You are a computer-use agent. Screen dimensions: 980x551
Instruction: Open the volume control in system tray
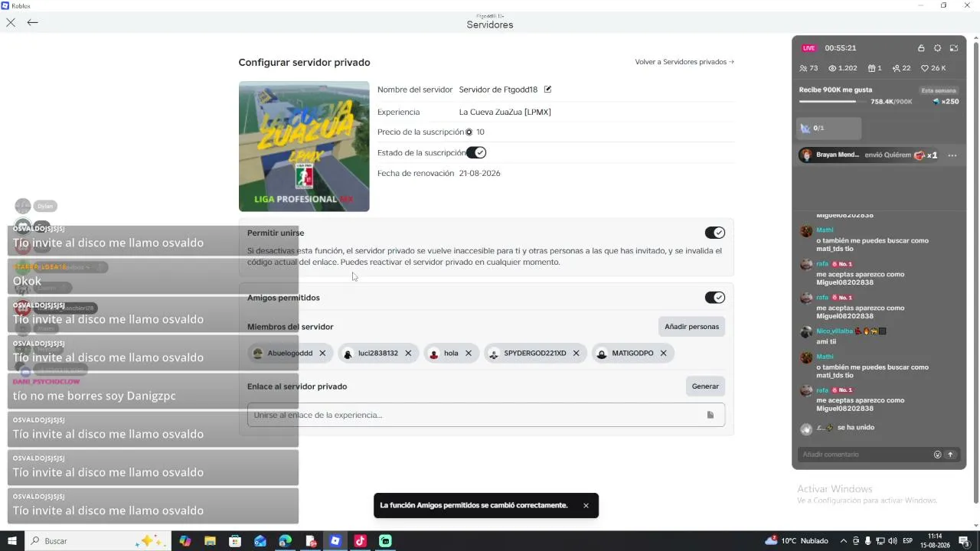tap(893, 541)
